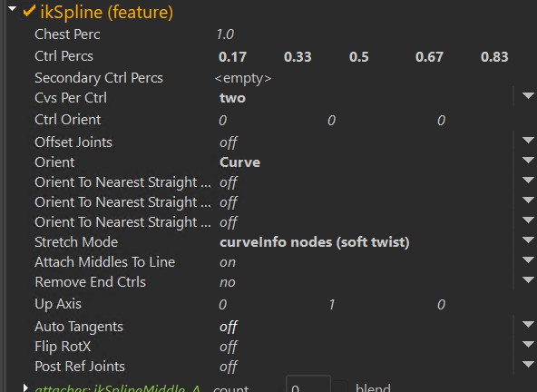Viewport: 537px width, 392px height.
Task: Open the Remove End Ctrls dropdown arrow
Action: [529, 280]
